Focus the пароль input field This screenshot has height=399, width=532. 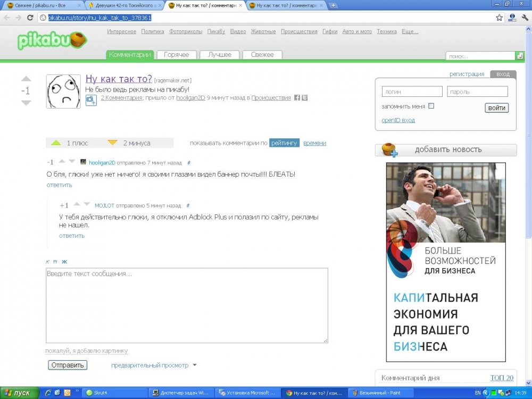[477, 92]
